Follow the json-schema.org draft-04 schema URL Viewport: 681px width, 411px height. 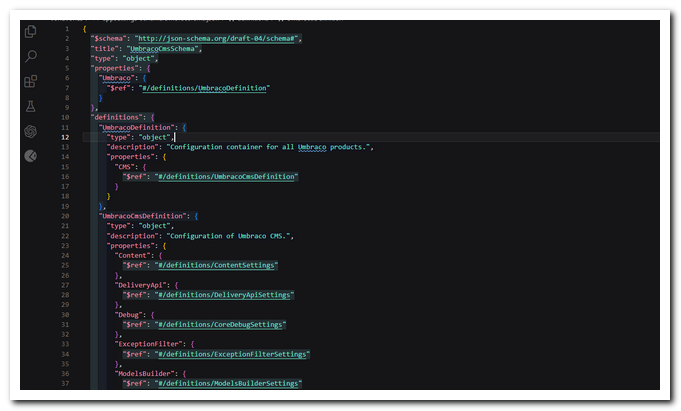[x=218, y=39]
